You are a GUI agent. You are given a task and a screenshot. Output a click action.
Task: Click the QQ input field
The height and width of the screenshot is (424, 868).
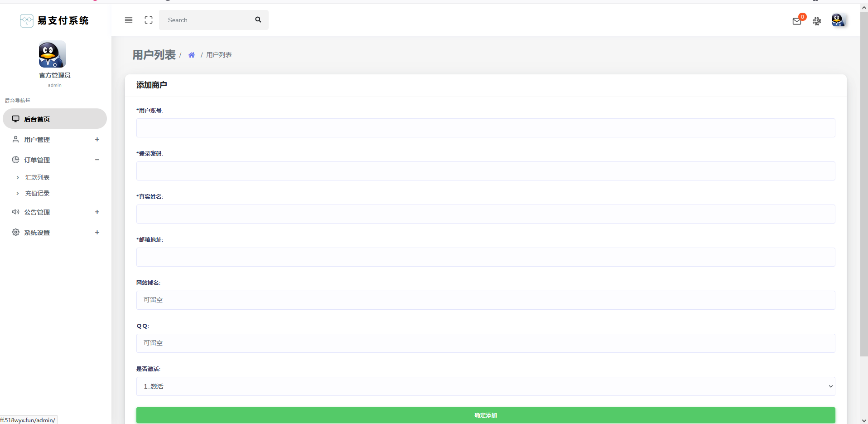tap(486, 343)
